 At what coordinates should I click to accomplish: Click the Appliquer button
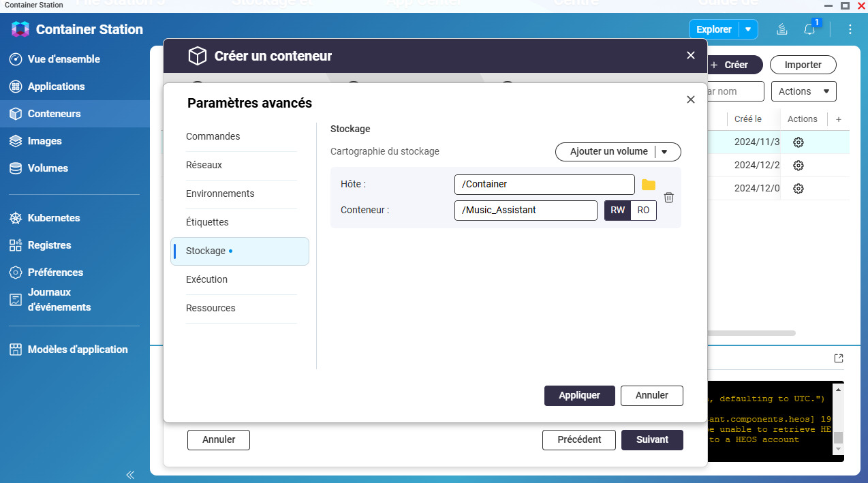point(579,395)
